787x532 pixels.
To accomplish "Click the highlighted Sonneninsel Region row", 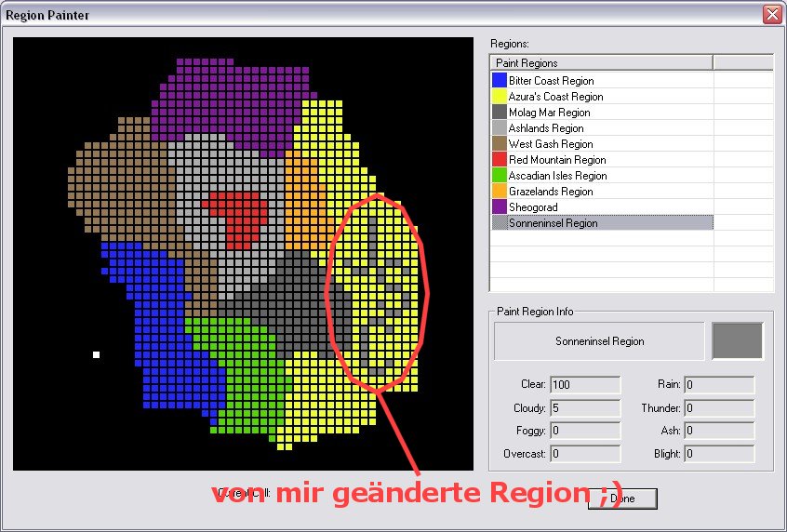I will (601, 223).
